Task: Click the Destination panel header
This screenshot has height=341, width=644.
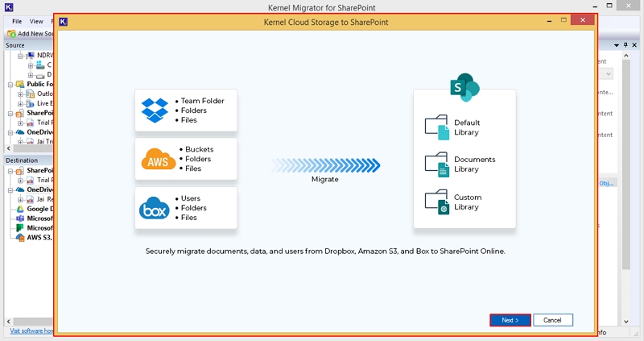Action: tap(28, 160)
